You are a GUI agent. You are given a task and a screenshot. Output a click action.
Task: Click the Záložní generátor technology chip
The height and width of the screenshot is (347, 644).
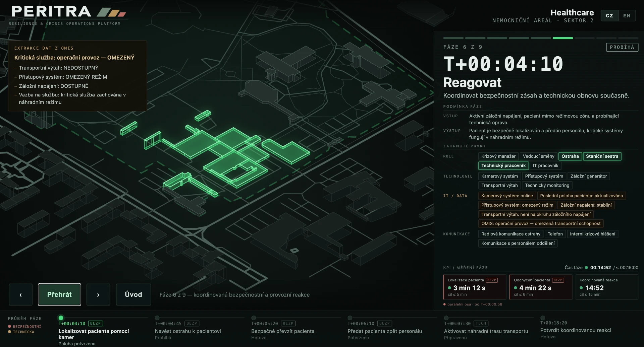[x=589, y=176]
